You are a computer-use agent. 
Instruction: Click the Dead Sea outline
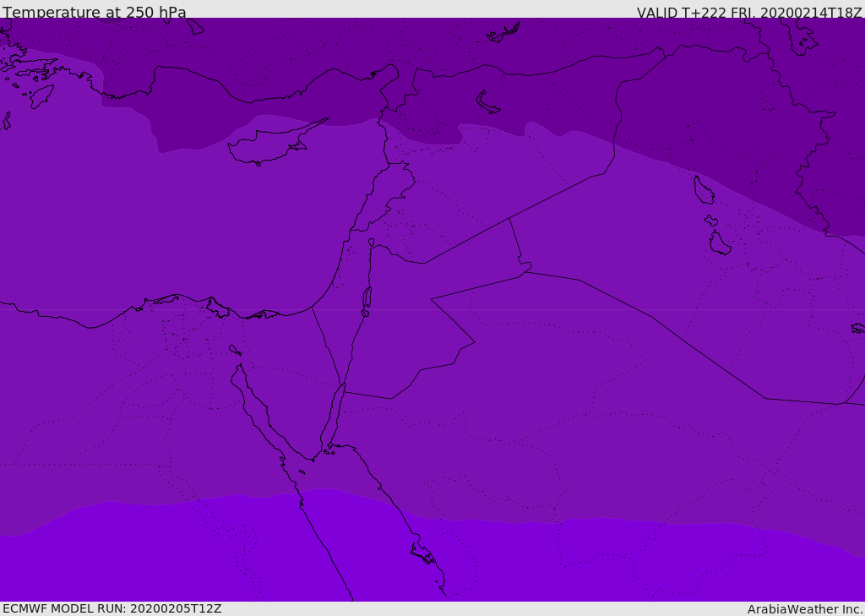click(367, 298)
